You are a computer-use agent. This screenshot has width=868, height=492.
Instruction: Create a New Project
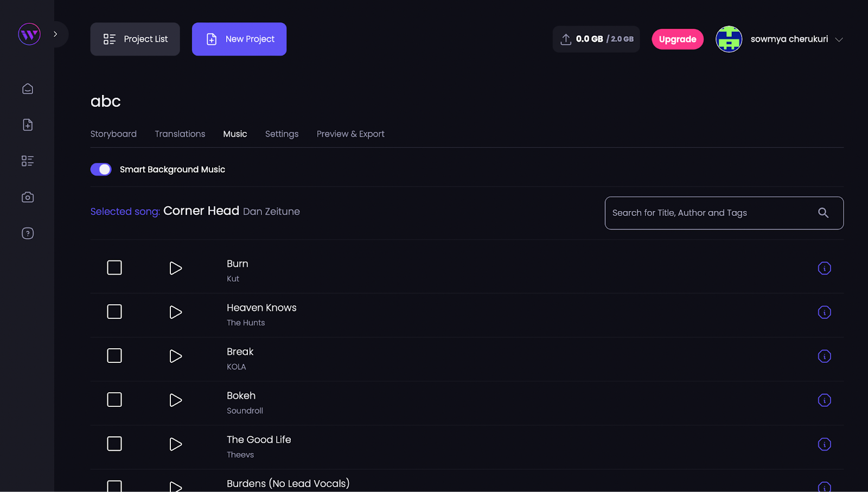point(239,39)
